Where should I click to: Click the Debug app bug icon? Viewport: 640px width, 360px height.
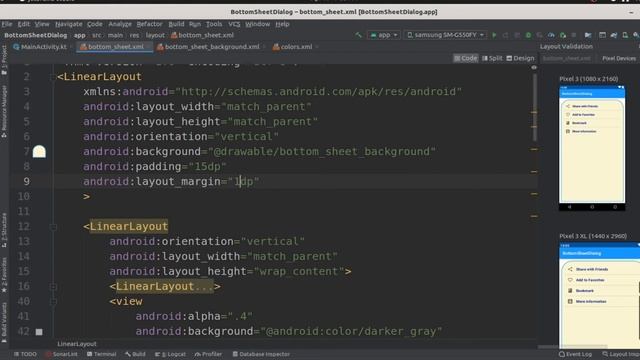(x=528, y=35)
